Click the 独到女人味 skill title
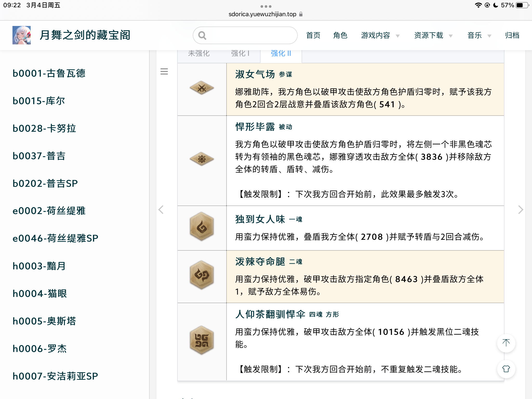The image size is (532, 399). (260, 219)
